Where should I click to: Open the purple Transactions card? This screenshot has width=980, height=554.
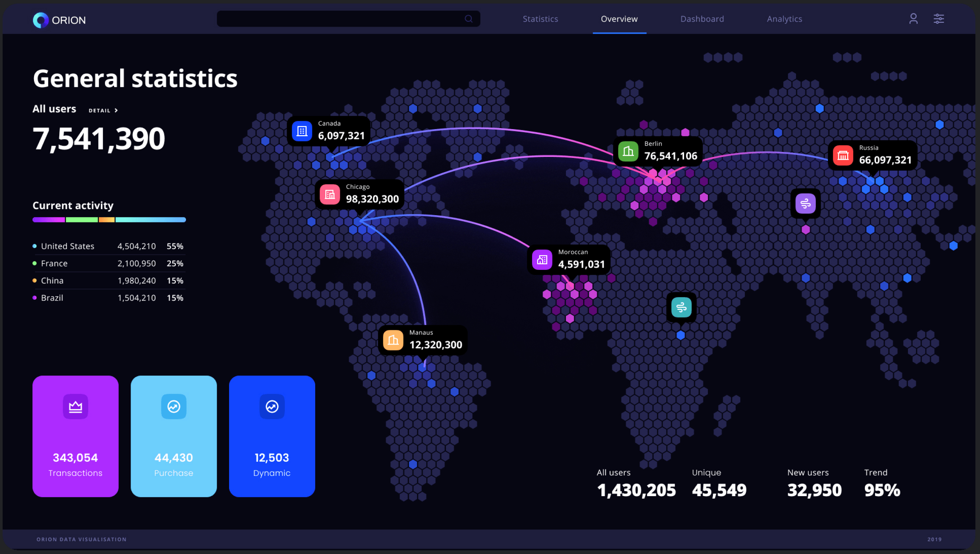[x=75, y=436]
